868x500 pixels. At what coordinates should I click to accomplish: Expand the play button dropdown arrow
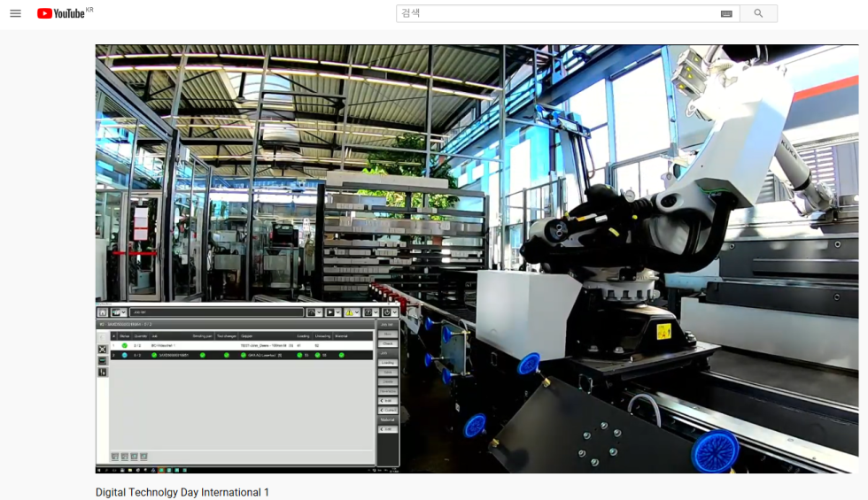click(x=338, y=312)
